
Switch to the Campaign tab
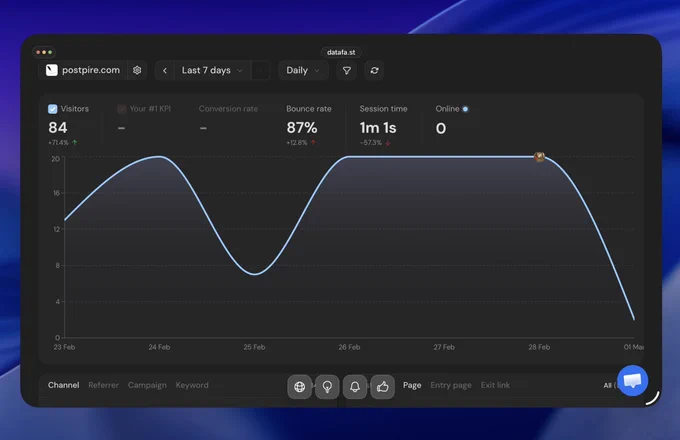tap(147, 385)
